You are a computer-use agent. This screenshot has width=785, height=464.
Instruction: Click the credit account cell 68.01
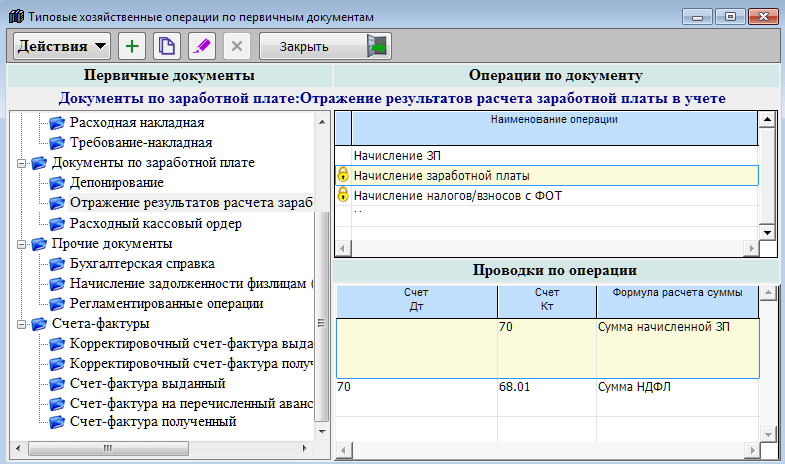pos(547,397)
